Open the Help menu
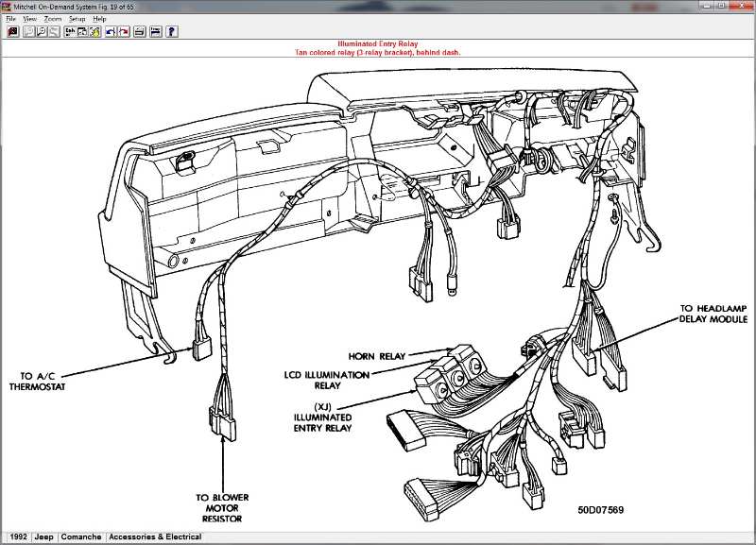 coord(99,19)
